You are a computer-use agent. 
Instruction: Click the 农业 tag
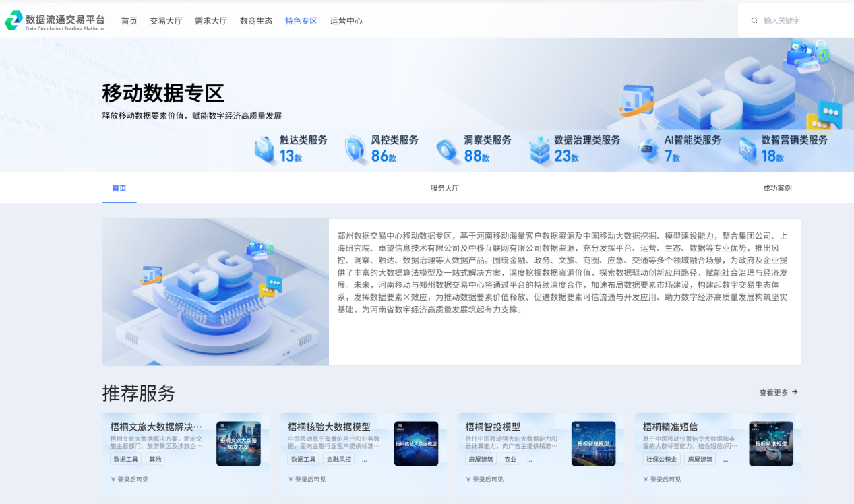click(x=511, y=459)
